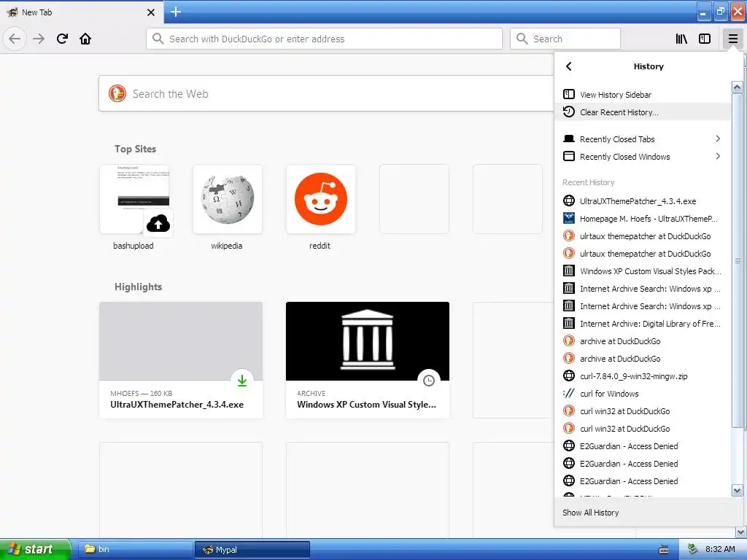
Task: Toggle the sidebars toolbar icon
Action: coord(705,39)
